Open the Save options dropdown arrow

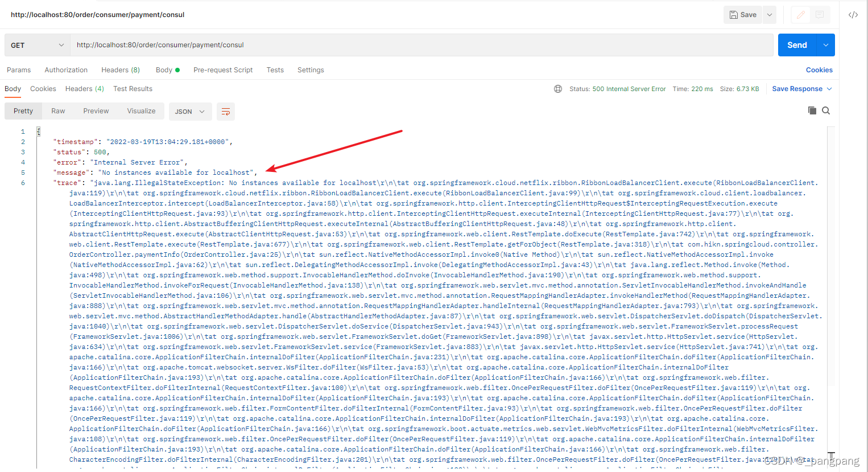pyautogui.click(x=770, y=15)
